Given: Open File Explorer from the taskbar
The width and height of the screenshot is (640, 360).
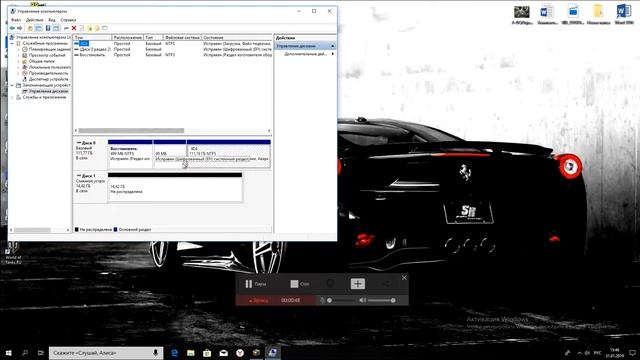Looking at the screenshot, I should coord(191,353).
